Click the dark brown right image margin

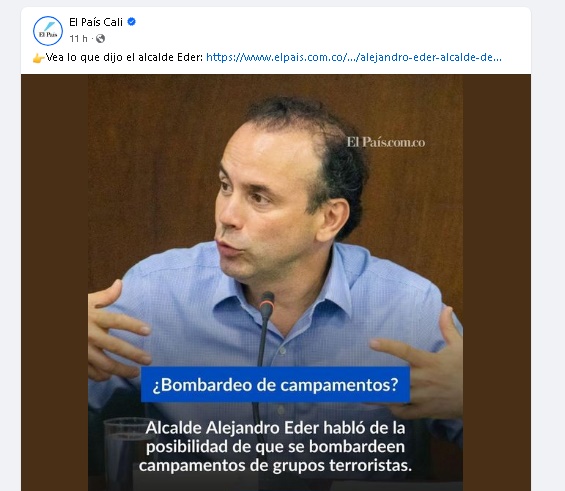[x=497, y=283]
